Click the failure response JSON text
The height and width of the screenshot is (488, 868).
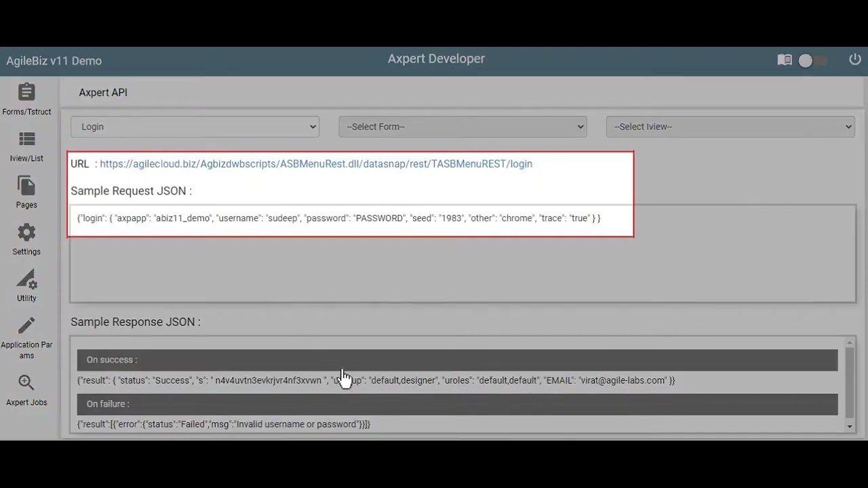click(224, 424)
